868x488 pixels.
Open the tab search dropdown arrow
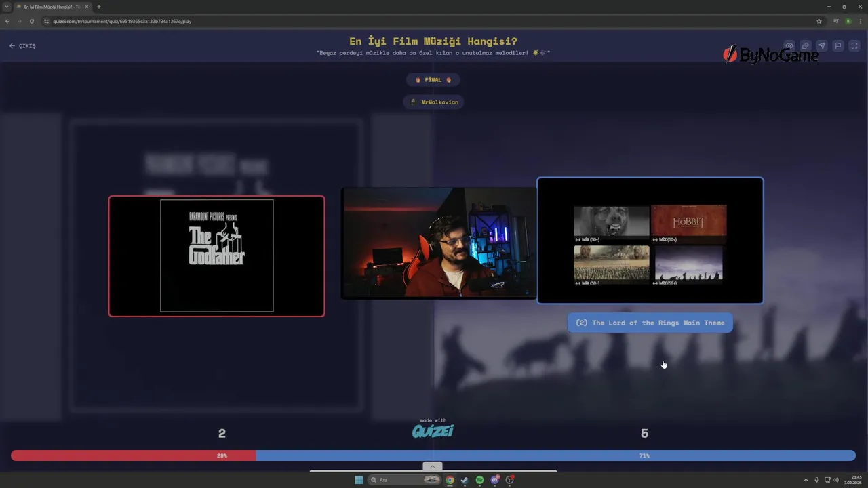[6, 7]
